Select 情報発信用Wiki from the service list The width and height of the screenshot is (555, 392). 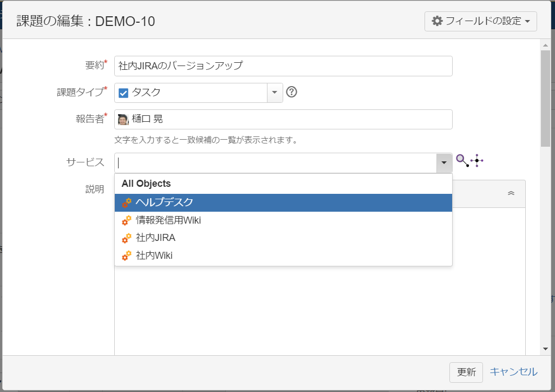283,220
